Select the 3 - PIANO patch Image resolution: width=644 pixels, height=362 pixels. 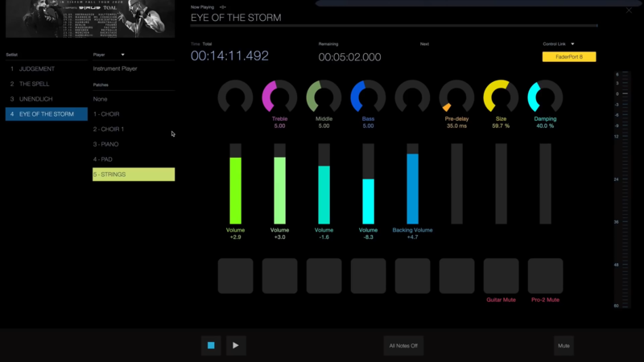[x=134, y=144]
